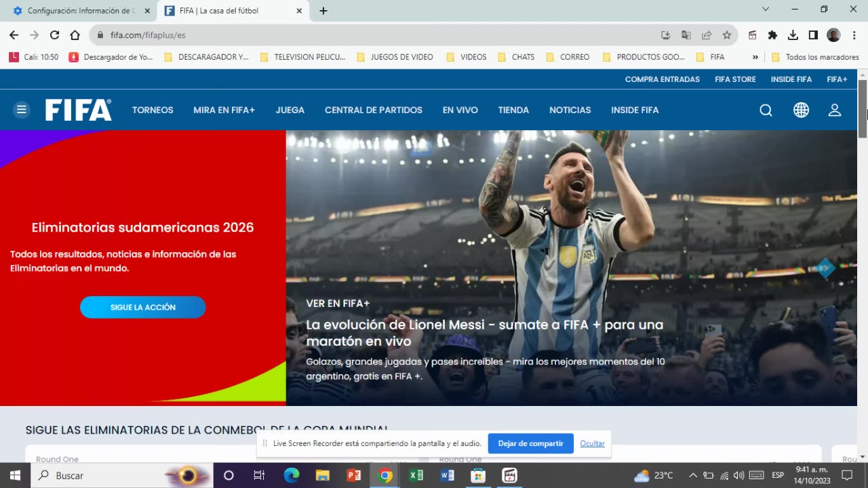Viewport: 868px width, 488px height.
Task: Open the tab search dropdown arrow
Action: click(x=766, y=9)
